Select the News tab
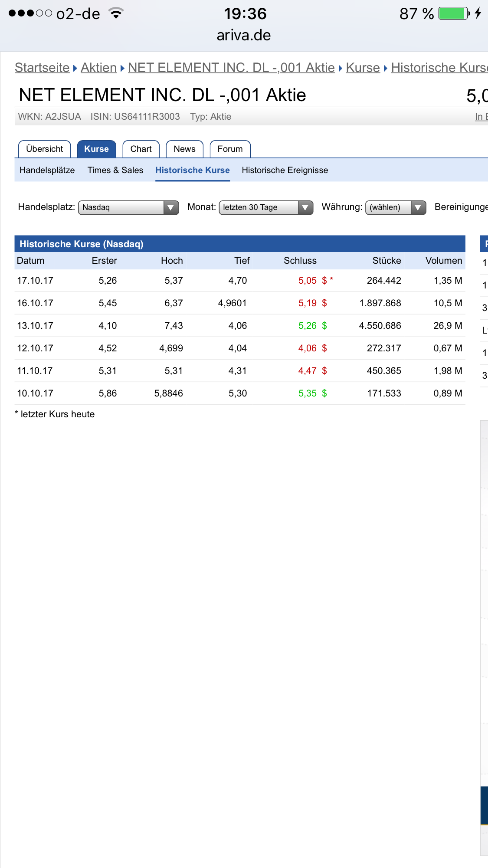Screen dimensions: 488x868 point(184,149)
